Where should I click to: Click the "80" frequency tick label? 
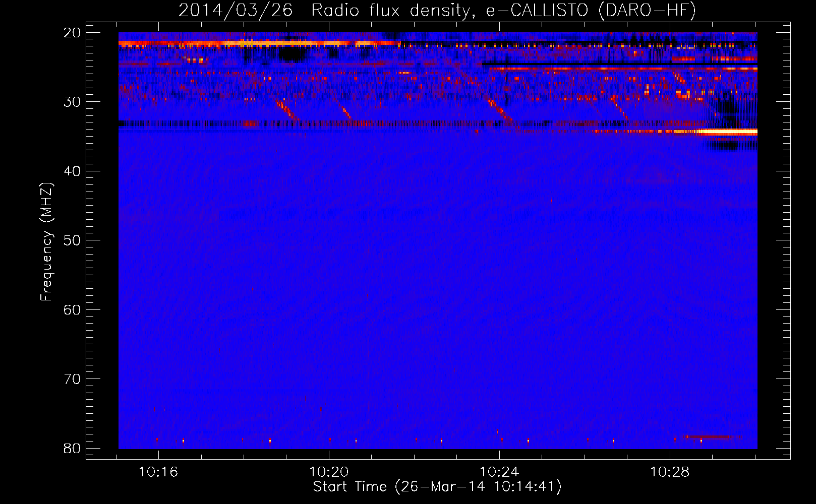point(72,448)
